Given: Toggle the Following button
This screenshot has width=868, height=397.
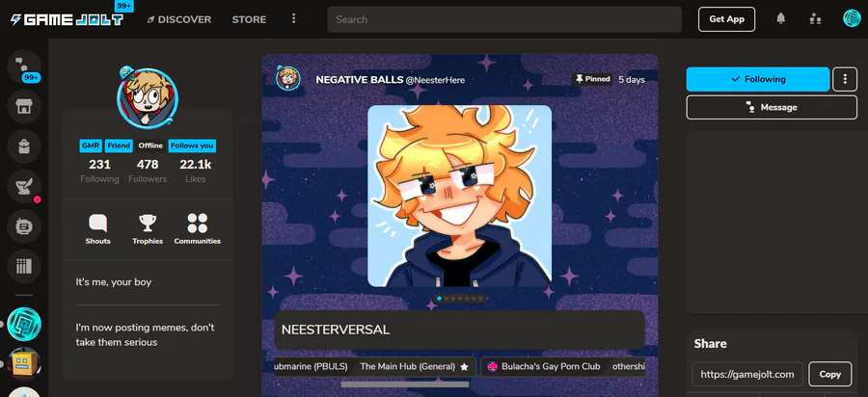Looking at the screenshot, I should click(758, 79).
